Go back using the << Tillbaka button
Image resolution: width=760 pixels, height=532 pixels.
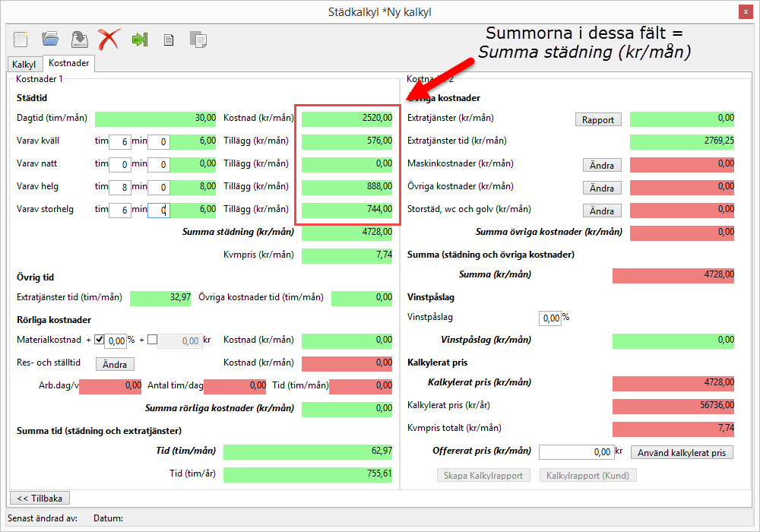(x=39, y=498)
